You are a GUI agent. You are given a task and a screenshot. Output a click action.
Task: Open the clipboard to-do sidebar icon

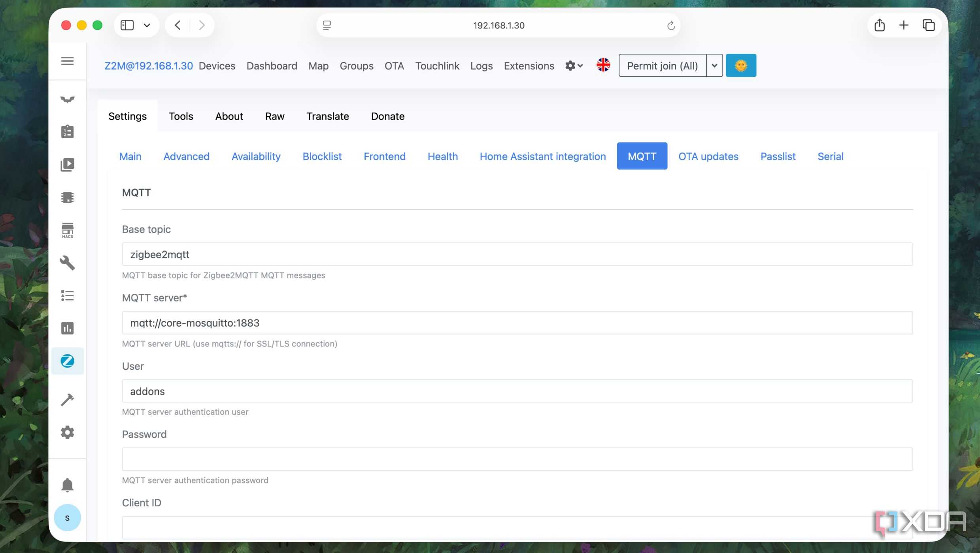pyautogui.click(x=67, y=132)
